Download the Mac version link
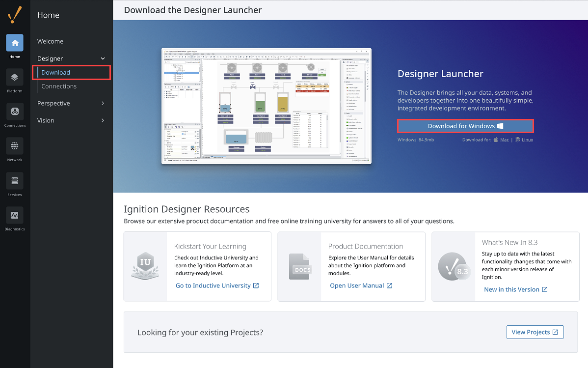Viewport: 588px width, 368px height. click(505, 140)
